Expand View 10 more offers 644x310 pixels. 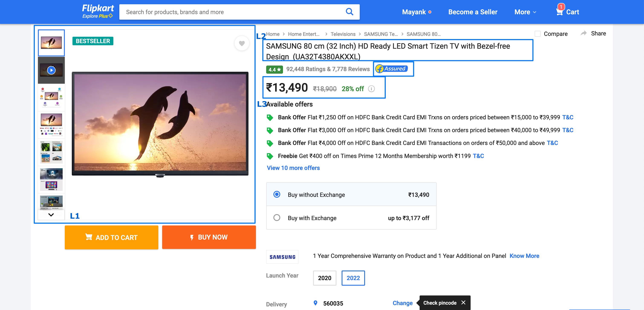293,168
